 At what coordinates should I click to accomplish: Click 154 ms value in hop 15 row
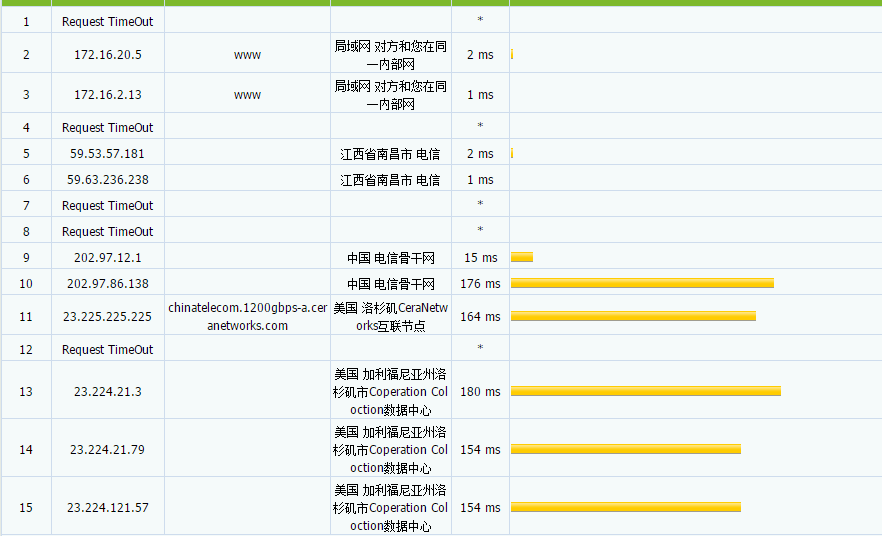pos(480,507)
